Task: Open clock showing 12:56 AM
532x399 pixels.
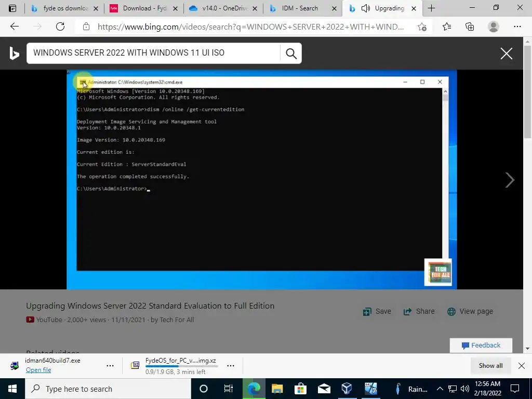Action: tap(487, 389)
